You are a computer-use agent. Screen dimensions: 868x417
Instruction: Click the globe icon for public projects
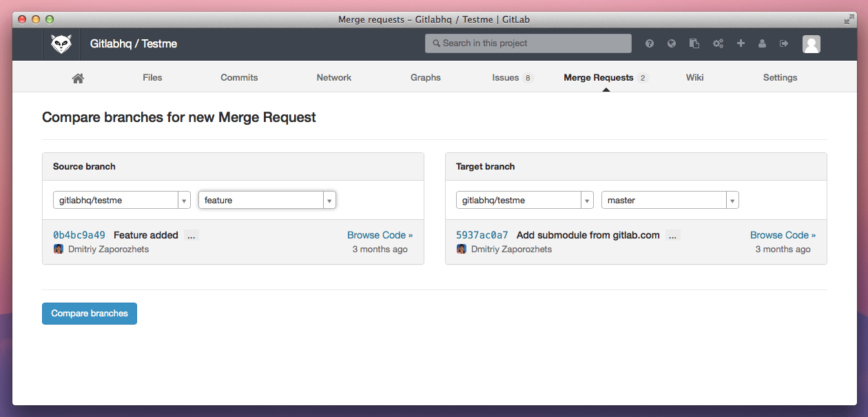click(x=672, y=43)
